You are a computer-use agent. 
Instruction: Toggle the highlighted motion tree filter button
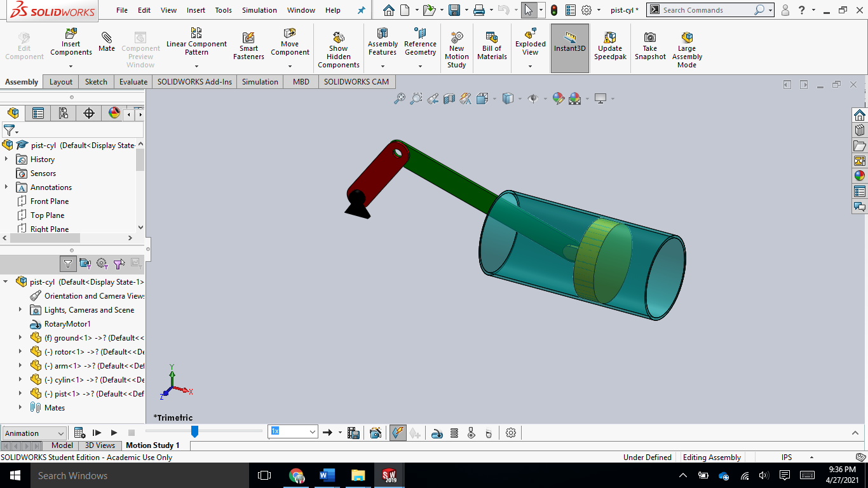pyautogui.click(x=68, y=263)
